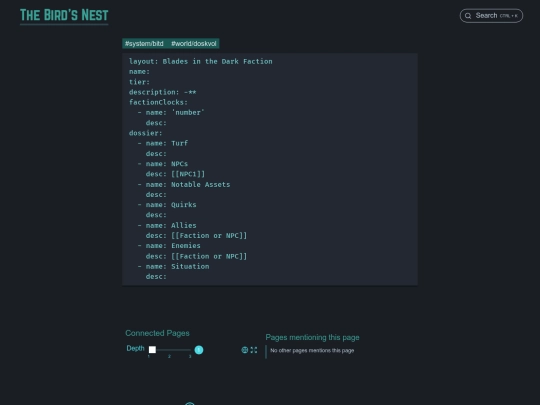The height and width of the screenshot is (405, 540).
Task: Click the 'layout: Blades in the Dark Faction' line
Action: click(200, 61)
